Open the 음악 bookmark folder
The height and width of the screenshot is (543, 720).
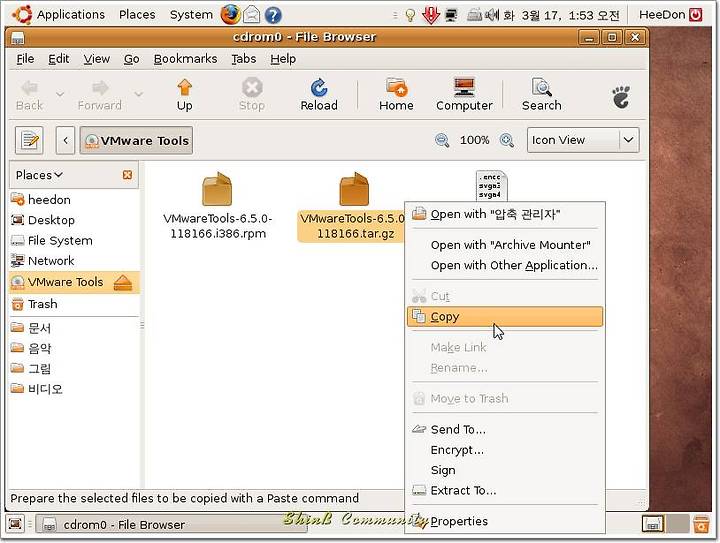[74, 348]
